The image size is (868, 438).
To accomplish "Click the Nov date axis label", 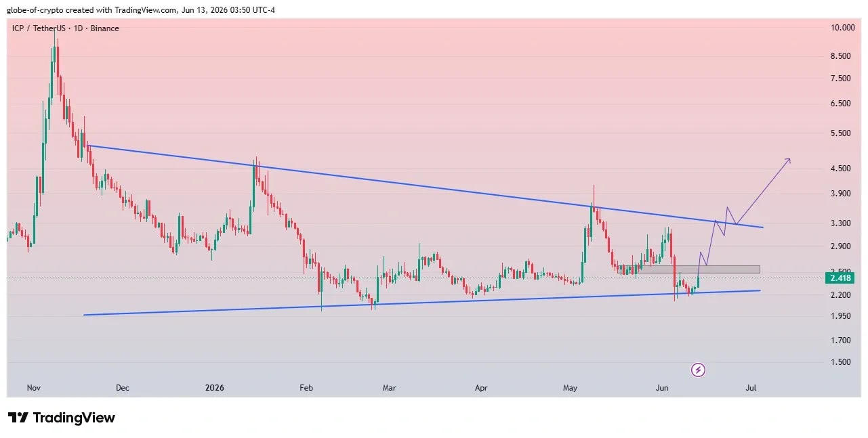I will [34, 388].
